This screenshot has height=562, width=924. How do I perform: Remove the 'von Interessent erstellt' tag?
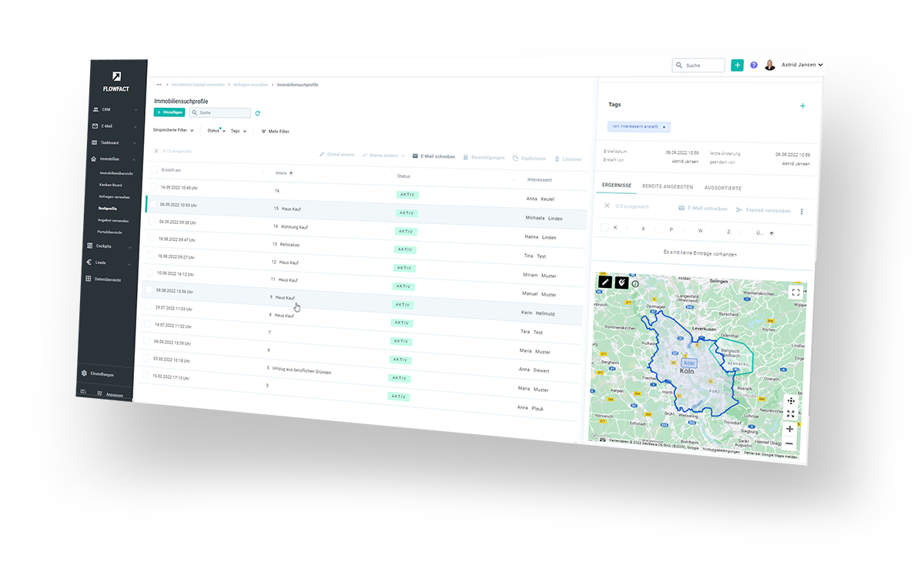coord(665,126)
